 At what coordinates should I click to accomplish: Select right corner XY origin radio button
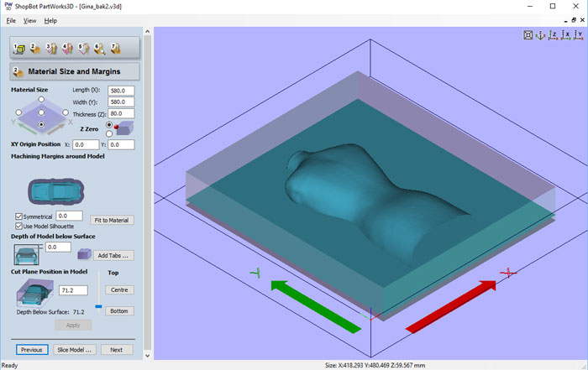[66, 112]
